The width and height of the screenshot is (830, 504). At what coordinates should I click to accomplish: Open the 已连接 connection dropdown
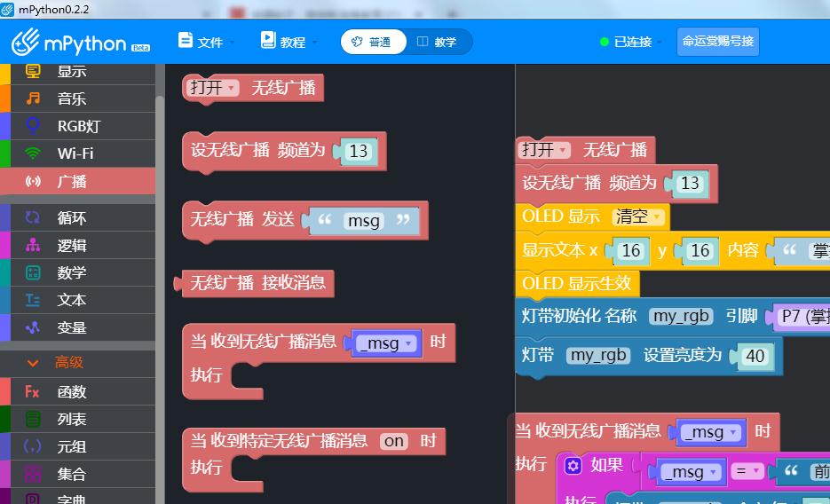630,42
